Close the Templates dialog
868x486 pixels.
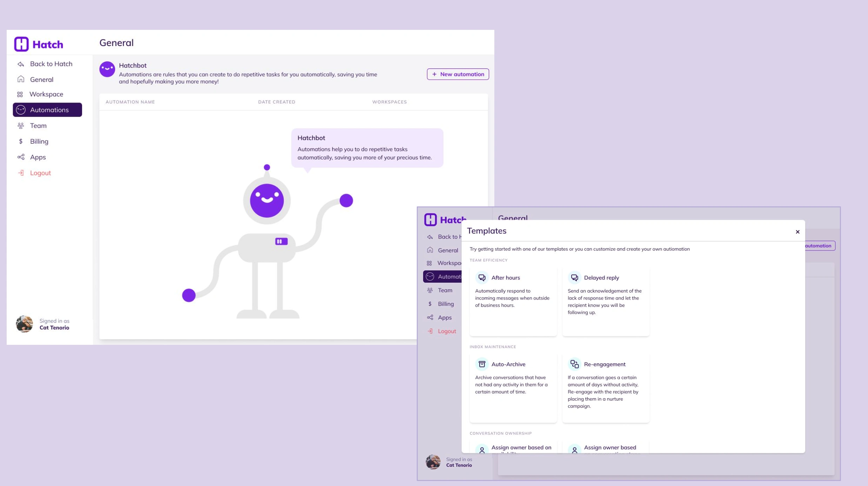pyautogui.click(x=797, y=232)
